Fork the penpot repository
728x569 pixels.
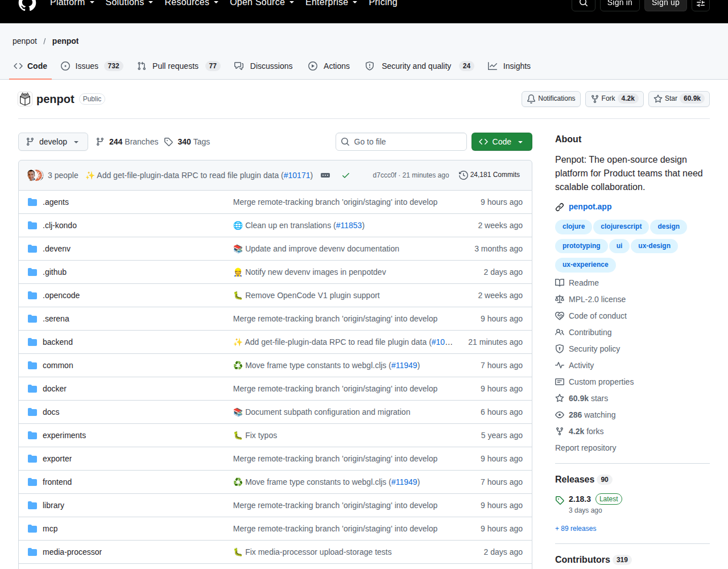tap(614, 99)
